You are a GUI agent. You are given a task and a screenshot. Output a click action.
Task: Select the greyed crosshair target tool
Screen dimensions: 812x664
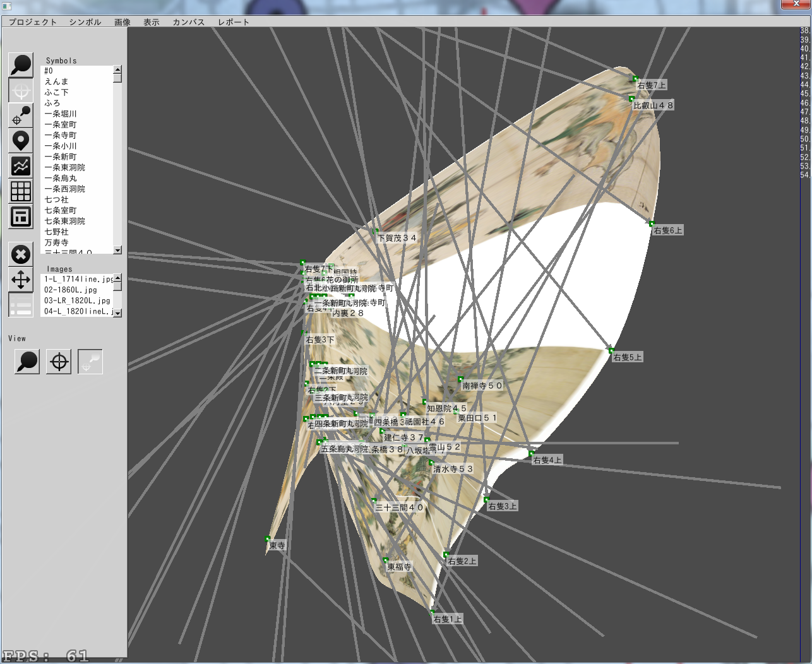[x=21, y=90]
